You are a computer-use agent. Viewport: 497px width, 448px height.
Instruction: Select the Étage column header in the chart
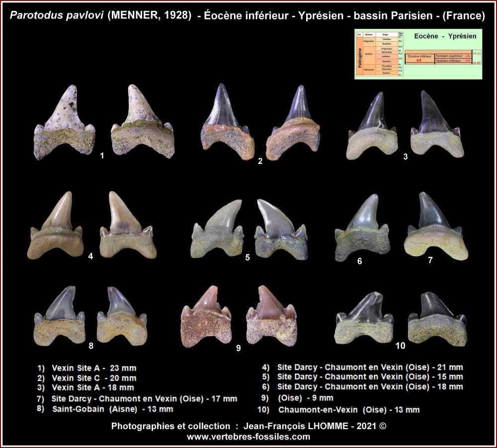click(384, 34)
